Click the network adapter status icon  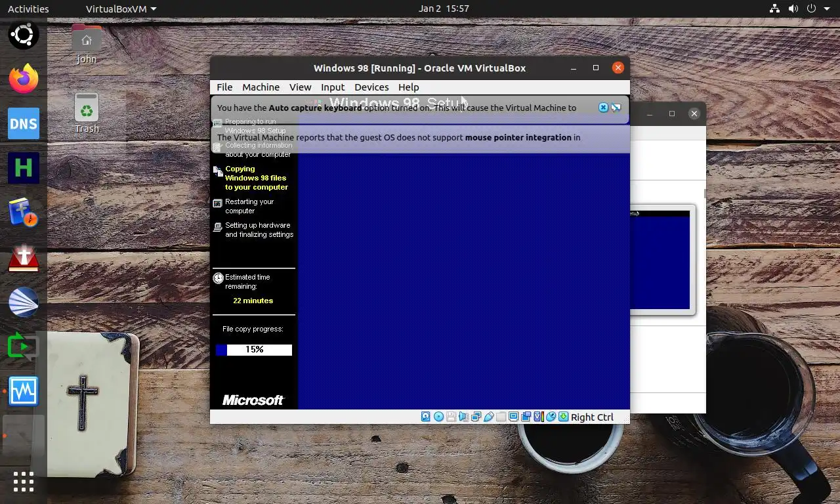(476, 417)
